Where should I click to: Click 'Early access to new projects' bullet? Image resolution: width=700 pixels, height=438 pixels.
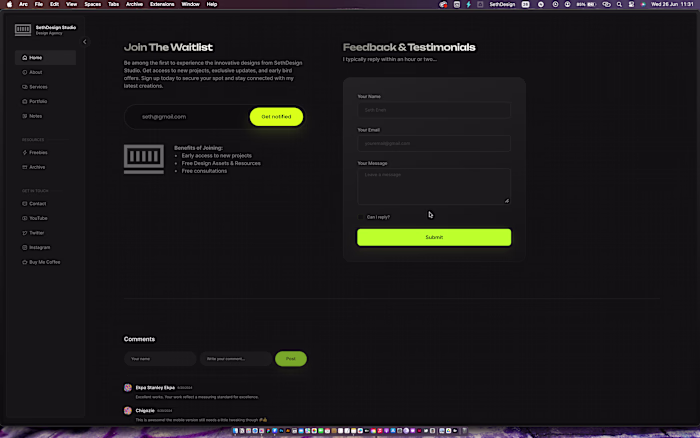coord(217,156)
